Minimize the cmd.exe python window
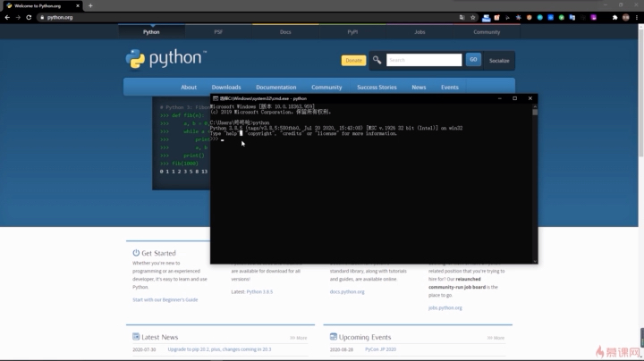Screen dimensions: 644x361 point(499,98)
